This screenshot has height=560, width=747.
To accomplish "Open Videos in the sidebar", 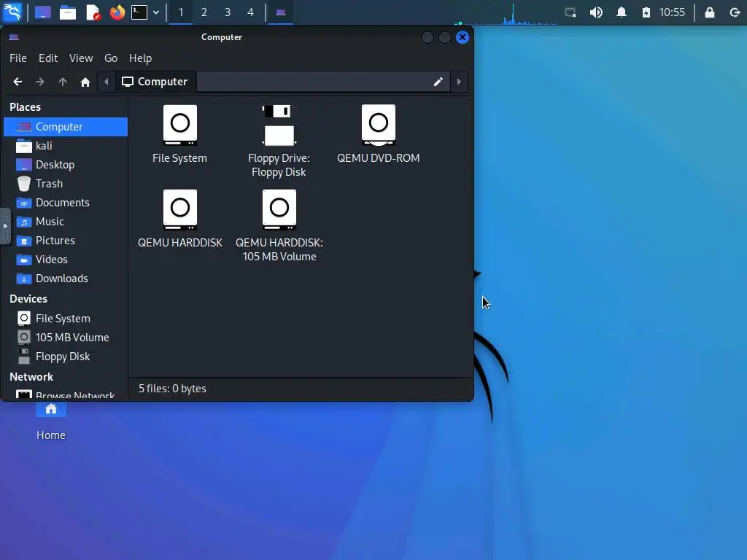I will click(x=66, y=260).
